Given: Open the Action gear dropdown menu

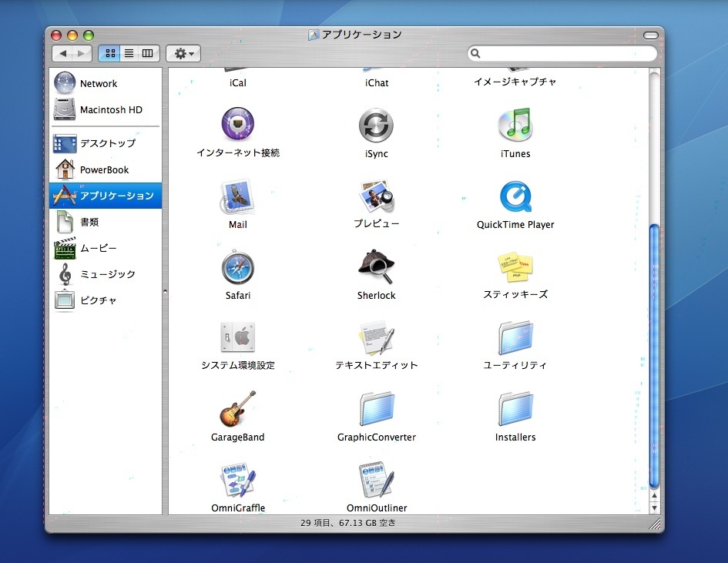Looking at the screenshot, I should click(183, 53).
